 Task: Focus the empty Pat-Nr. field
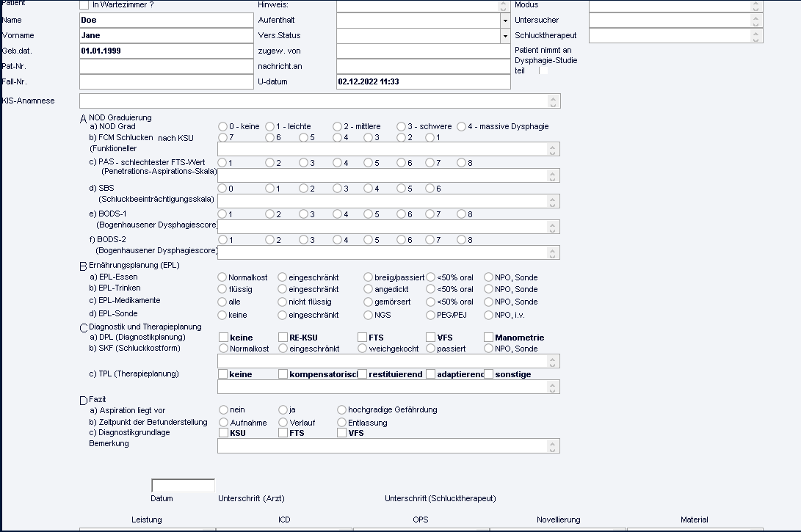(167, 66)
